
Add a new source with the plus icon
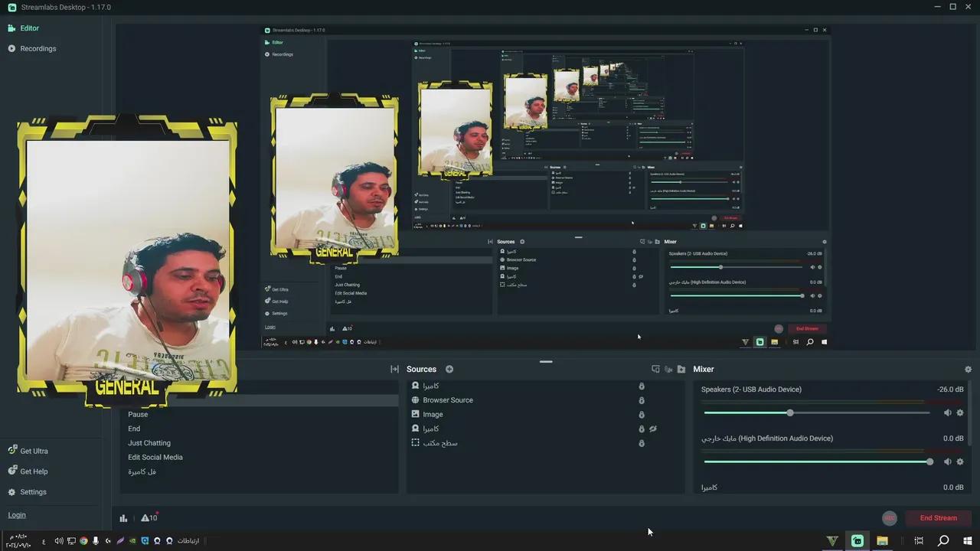coord(449,369)
